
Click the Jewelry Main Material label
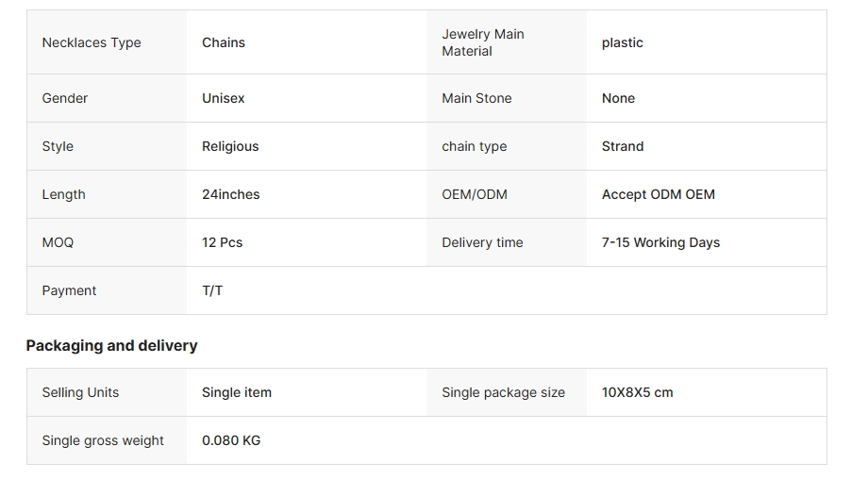(483, 42)
